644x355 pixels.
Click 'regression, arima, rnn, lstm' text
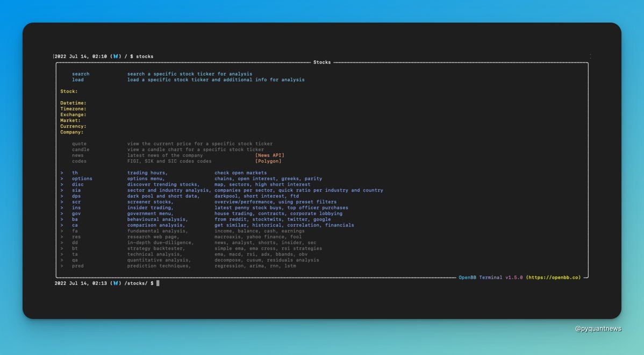click(255, 266)
